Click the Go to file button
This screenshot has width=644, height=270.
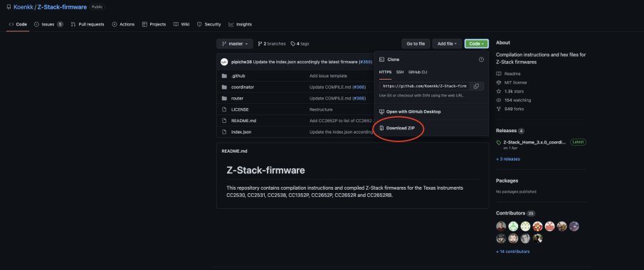click(x=416, y=43)
